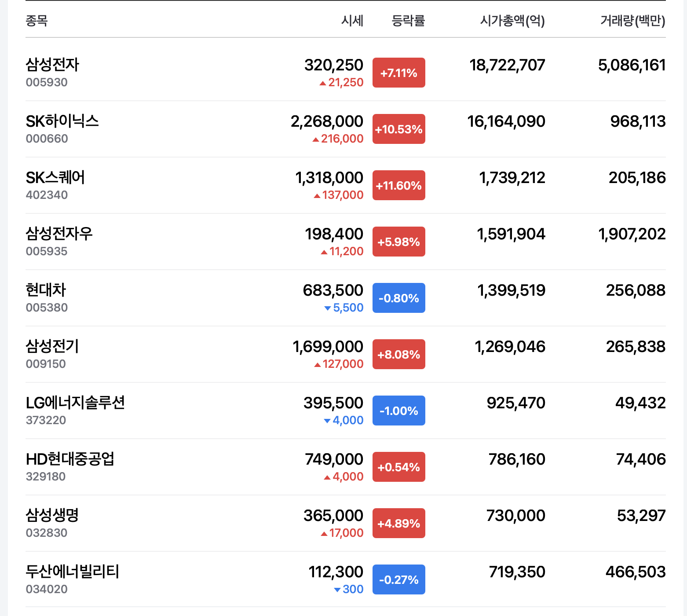The width and height of the screenshot is (687, 616).
Task: Select the stock code 373220
Action: 46,420
